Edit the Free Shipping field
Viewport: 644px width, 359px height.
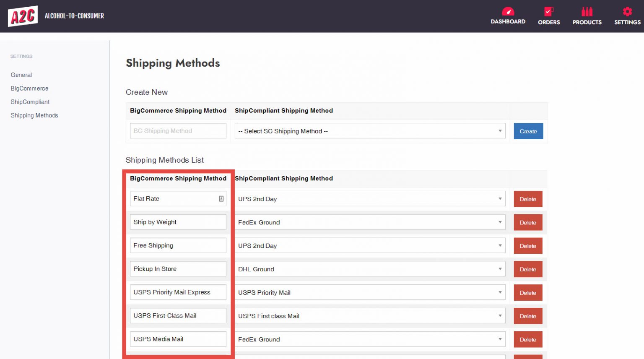[178, 246]
